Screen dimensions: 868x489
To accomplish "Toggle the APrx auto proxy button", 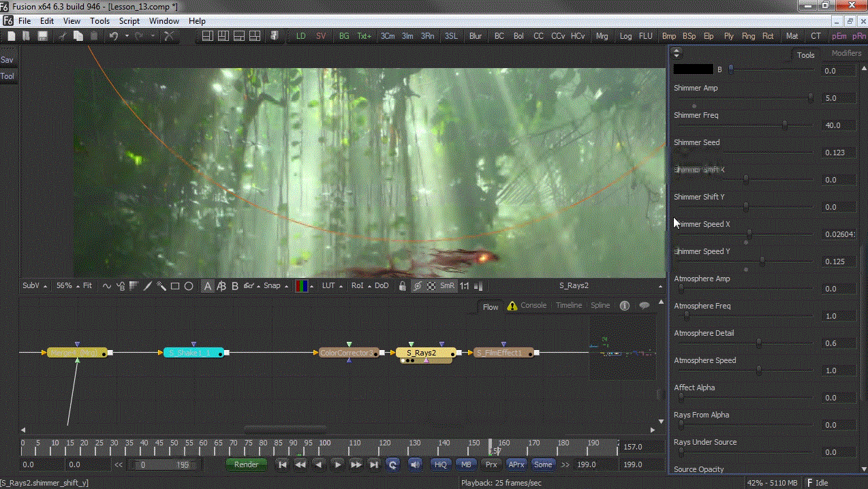I will (516, 464).
